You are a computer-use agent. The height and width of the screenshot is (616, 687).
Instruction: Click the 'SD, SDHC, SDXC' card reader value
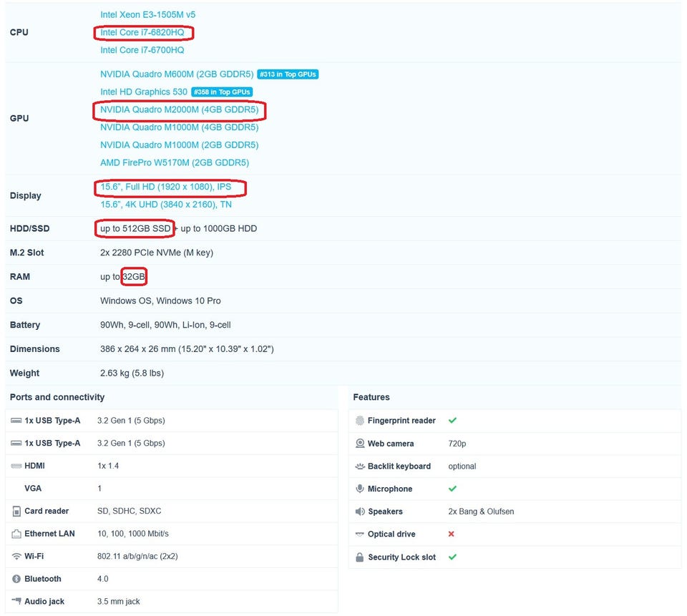pos(130,512)
